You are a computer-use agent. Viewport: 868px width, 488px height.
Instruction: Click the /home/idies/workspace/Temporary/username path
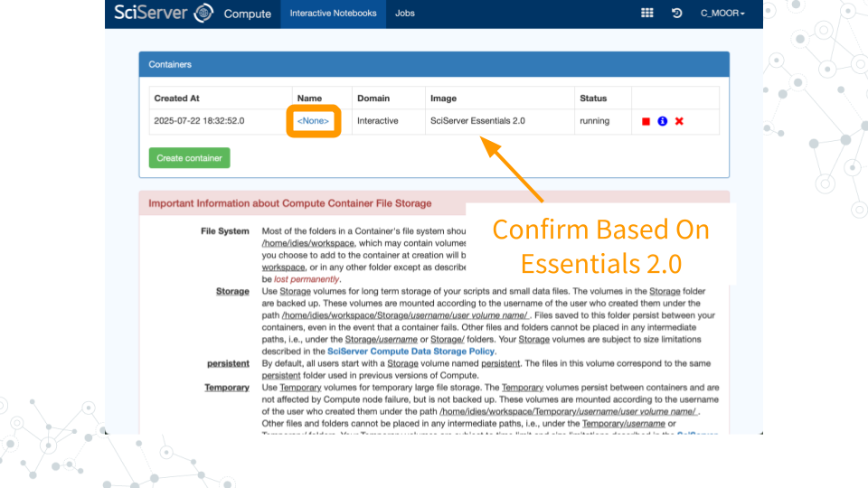click(x=569, y=412)
